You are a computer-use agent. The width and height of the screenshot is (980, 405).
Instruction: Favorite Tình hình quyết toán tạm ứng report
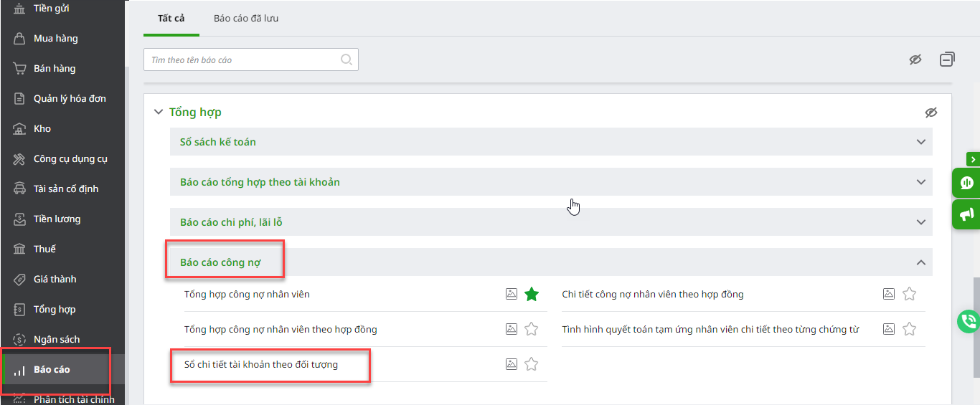point(909,329)
